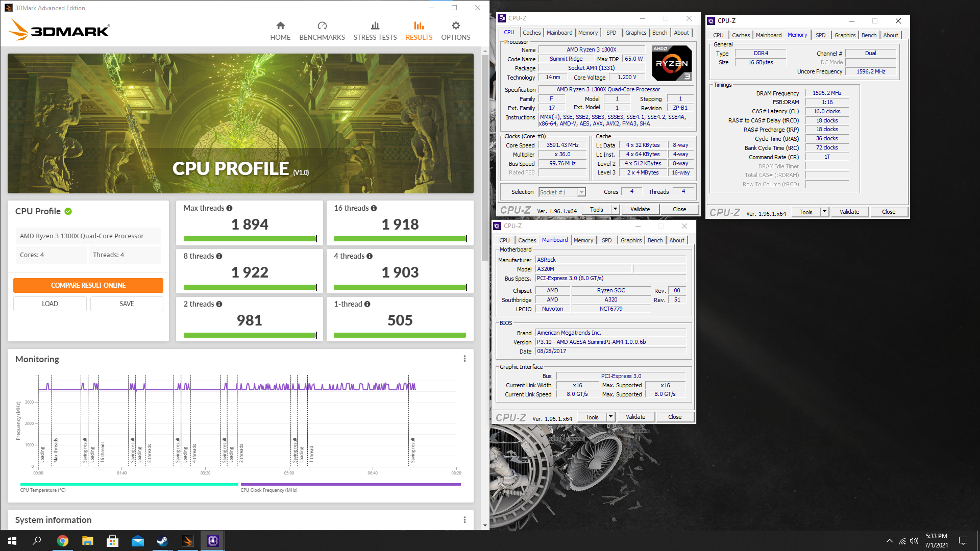Click the 'A320M' model field
This screenshot has width=980, height=551.
coord(583,269)
